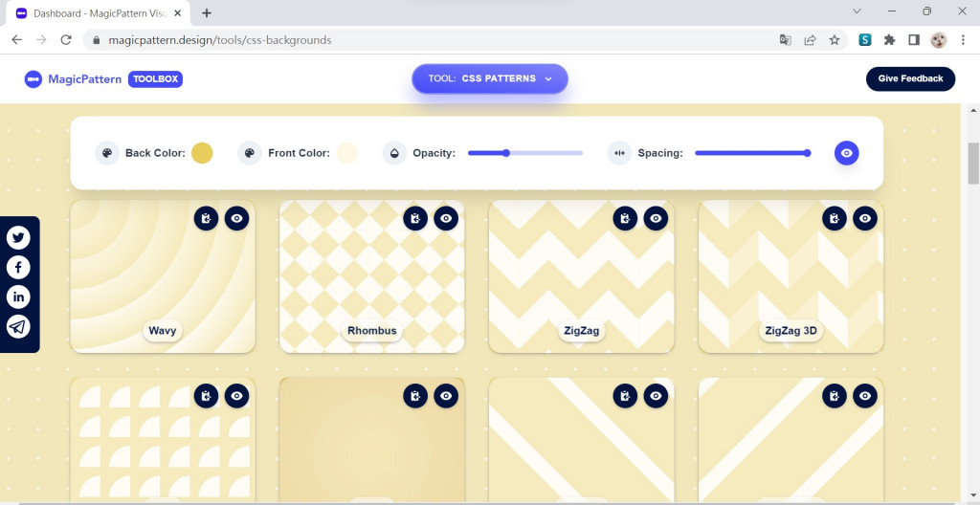980x505 pixels.
Task: Select the ZigZag pattern thumbnail
Action: [581, 276]
